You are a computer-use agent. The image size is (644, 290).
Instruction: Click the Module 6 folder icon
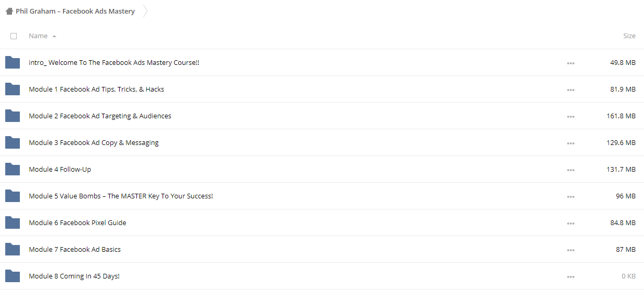[13, 223]
